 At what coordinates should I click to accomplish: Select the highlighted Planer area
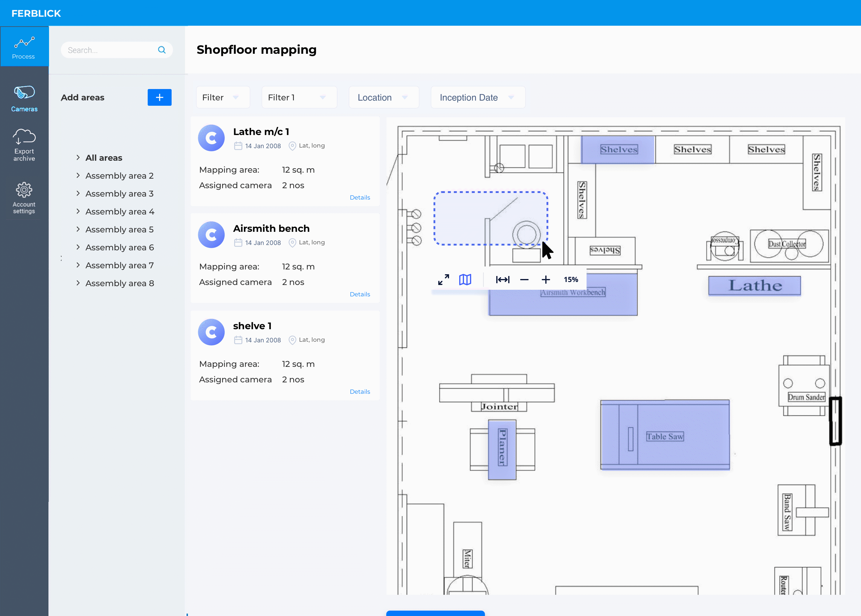tap(502, 450)
